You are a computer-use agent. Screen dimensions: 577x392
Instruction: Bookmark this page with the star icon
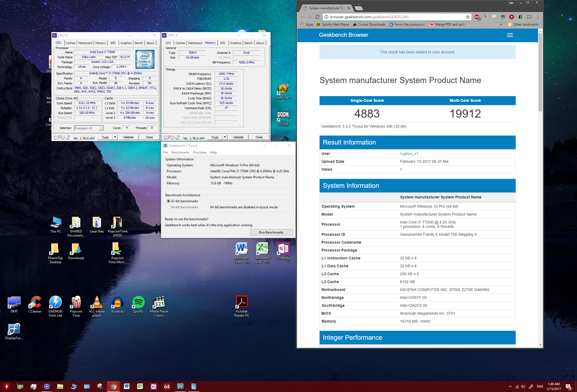tap(468, 17)
